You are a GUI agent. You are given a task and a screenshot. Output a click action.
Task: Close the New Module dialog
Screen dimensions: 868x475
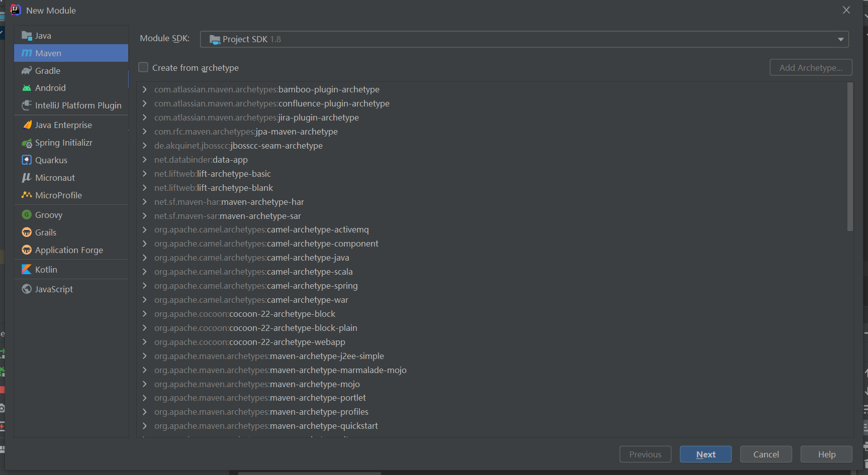point(846,10)
